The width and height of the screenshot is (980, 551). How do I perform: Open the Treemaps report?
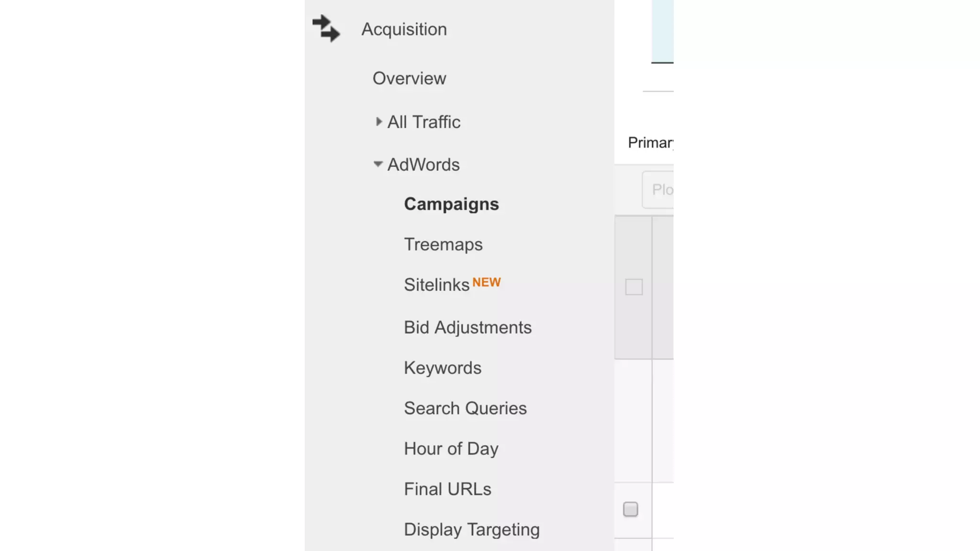tap(443, 244)
